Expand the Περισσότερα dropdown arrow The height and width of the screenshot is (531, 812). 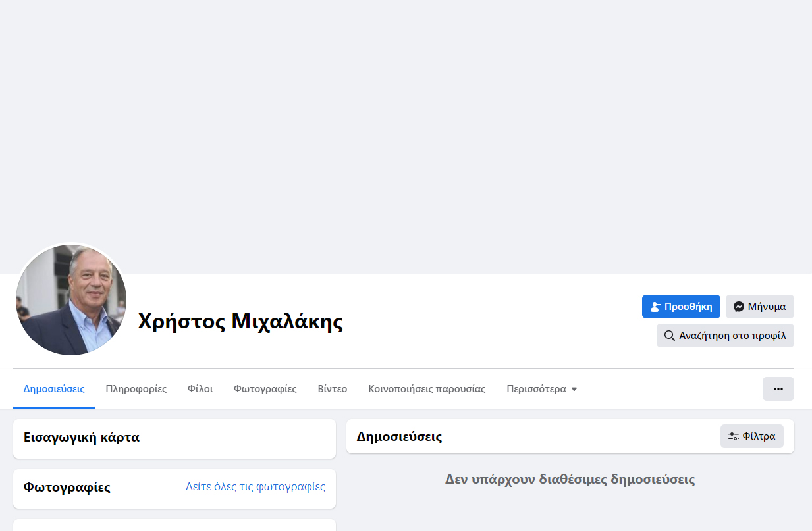click(x=574, y=390)
